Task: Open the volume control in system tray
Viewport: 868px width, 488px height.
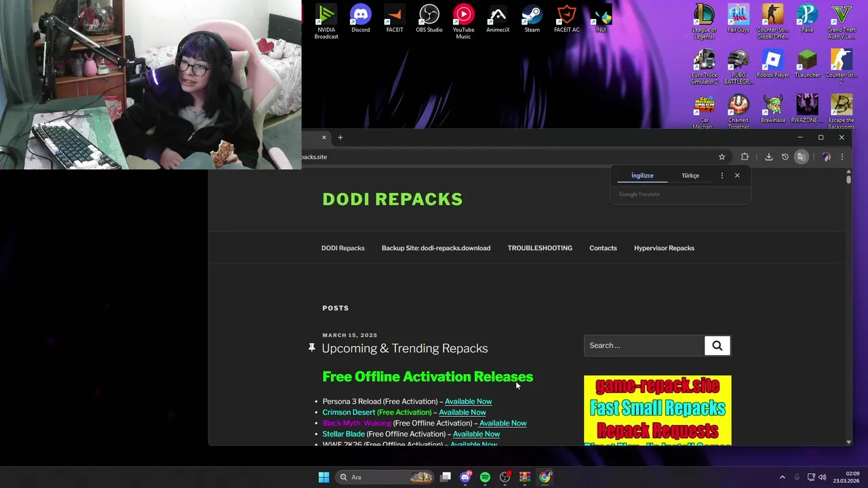Action: coord(822,477)
